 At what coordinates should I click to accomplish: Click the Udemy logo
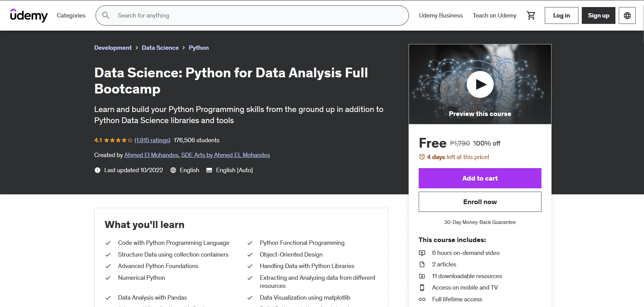tap(29, 15)
